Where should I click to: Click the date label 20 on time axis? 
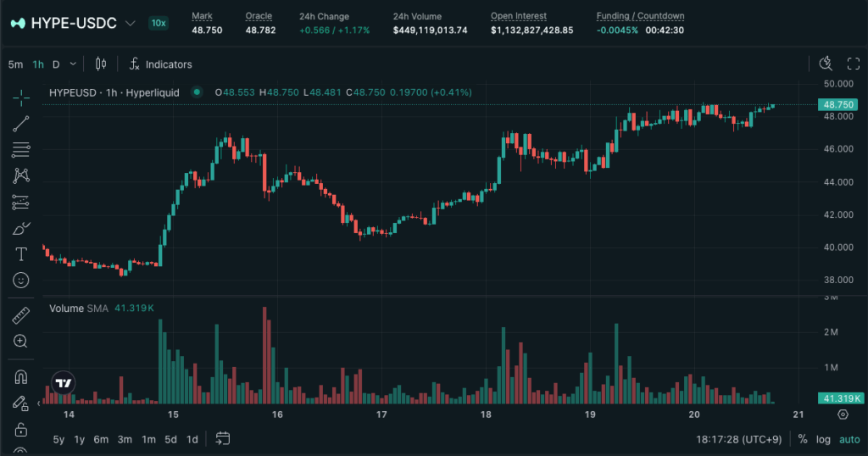[693, 414]
